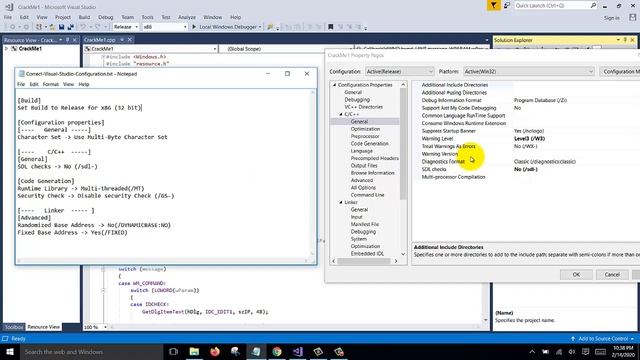Viewport: 640px width, 360px height.
Task: Click the Configuration Manager button
Action: [620, 71]
